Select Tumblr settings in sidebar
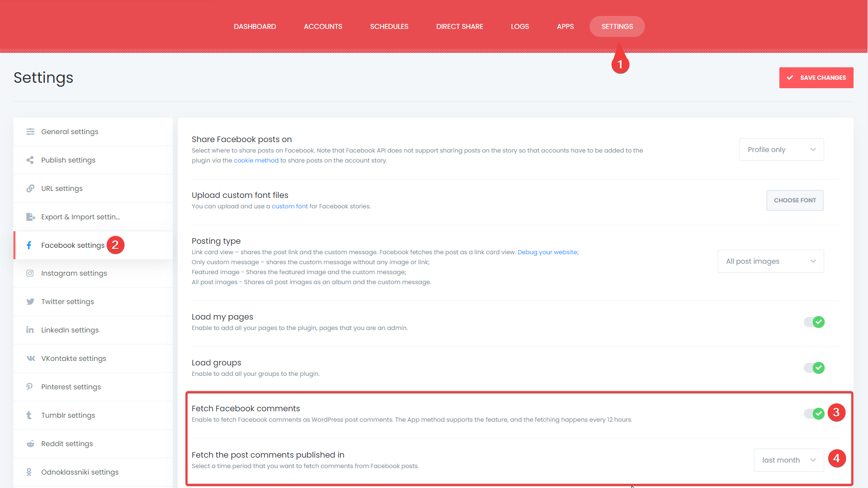The height and width of the screenshot is (488, 868). tap(93, 415)
